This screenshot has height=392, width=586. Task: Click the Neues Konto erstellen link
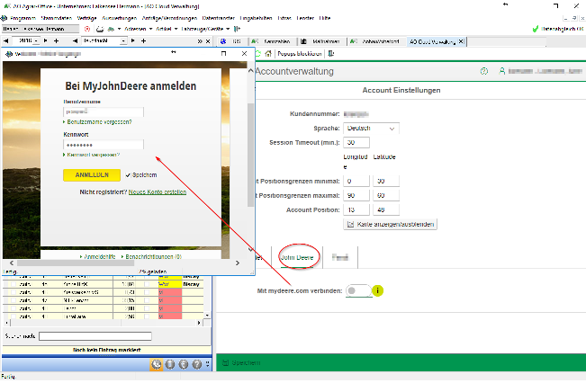158,192
